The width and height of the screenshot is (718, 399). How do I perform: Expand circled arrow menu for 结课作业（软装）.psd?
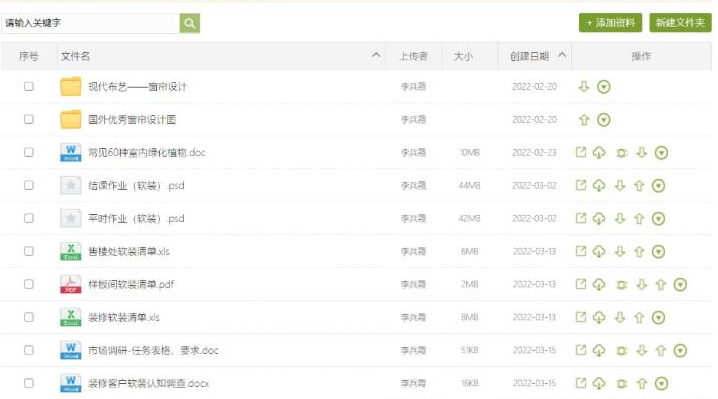pyautogui.click(x=658, y=186)
